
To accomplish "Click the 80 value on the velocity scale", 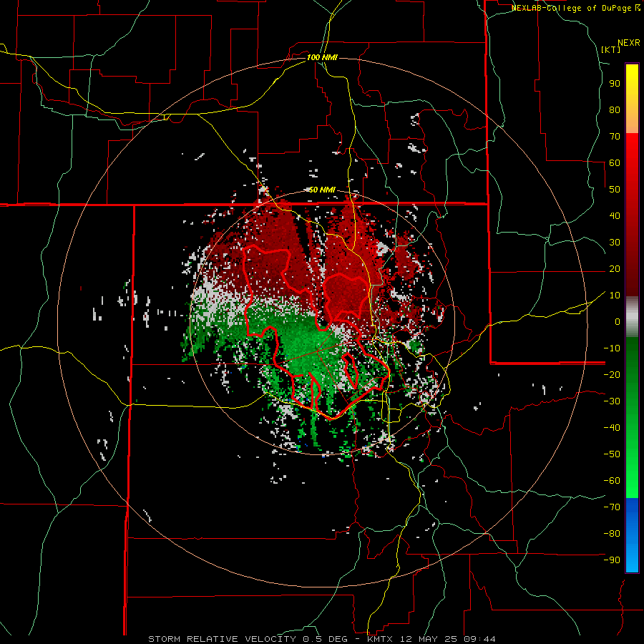I will click(615, 109).
